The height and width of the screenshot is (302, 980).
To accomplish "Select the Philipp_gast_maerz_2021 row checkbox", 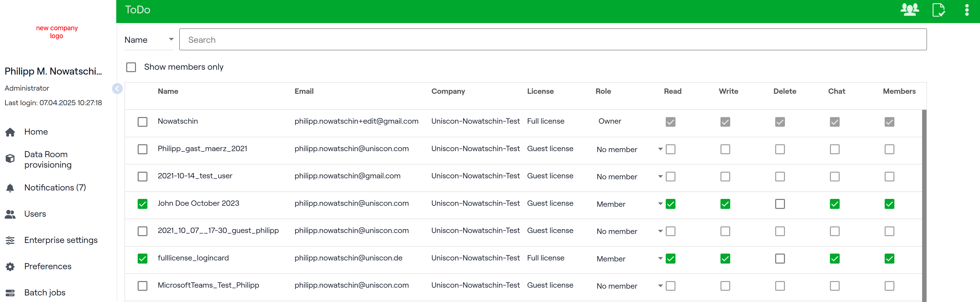I will click(x=142, y=149).
